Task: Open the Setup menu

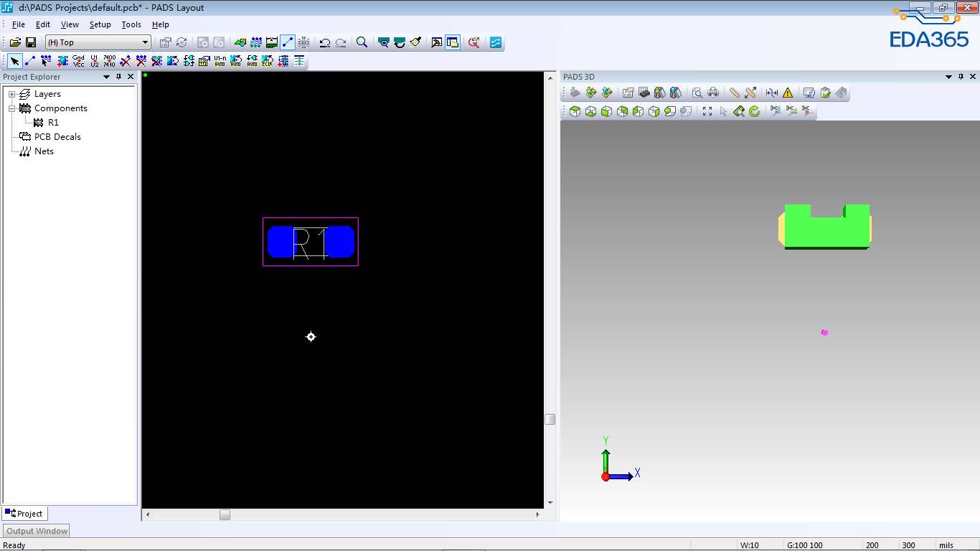Action: point(100,24)
